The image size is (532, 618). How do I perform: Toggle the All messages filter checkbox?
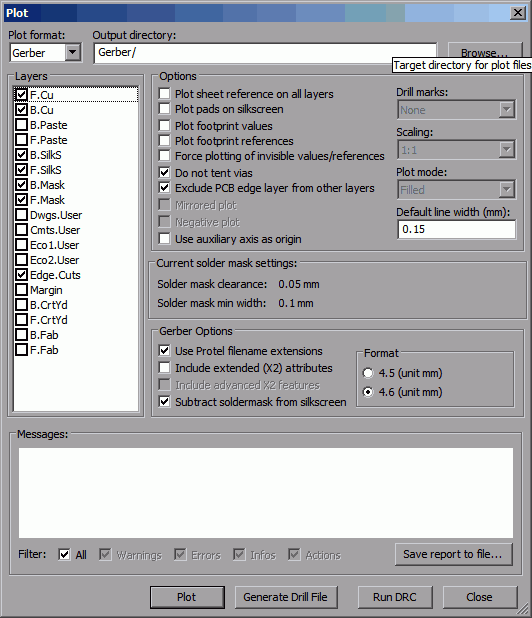(64, 555)
